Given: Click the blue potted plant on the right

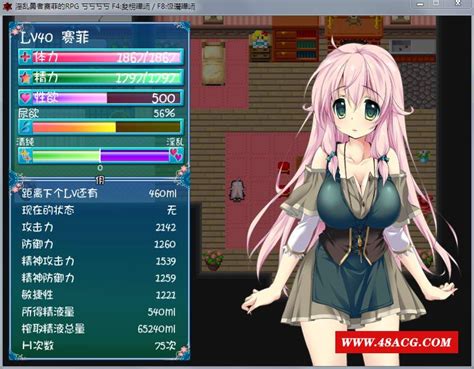Looking at the screenshot, I should (423, 156).
